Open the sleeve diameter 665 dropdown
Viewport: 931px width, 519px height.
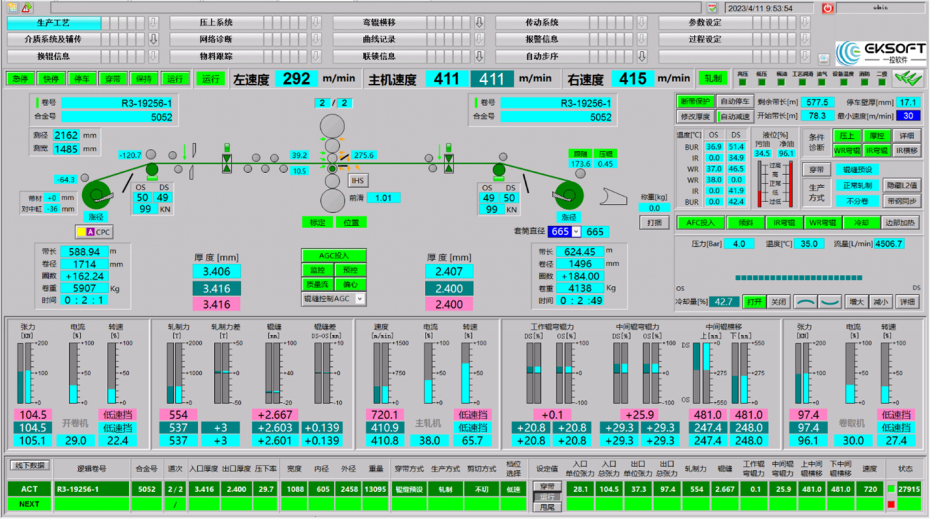575,232
